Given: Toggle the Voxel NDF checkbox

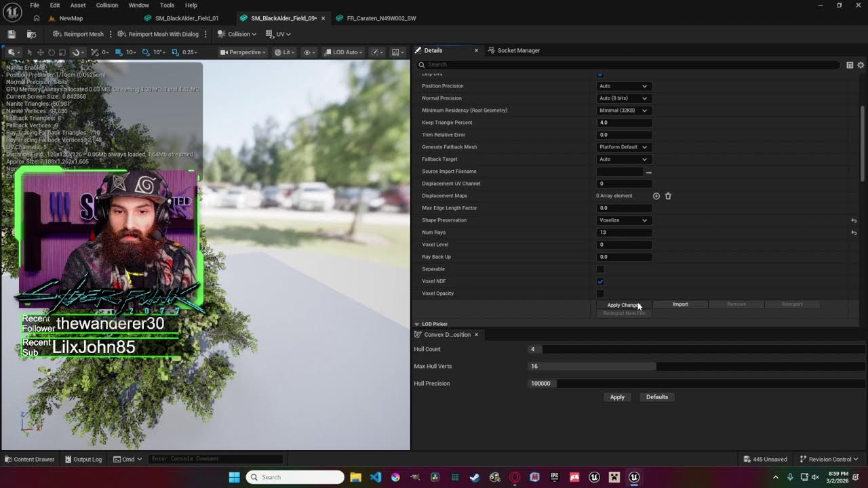Looking at the screenshot, I should [600, 281].
